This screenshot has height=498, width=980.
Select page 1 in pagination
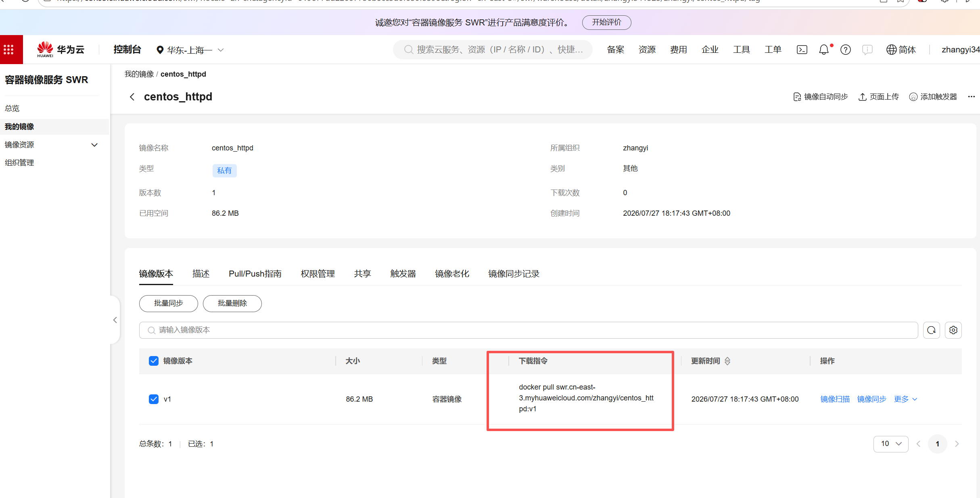[x=938, y=444]
